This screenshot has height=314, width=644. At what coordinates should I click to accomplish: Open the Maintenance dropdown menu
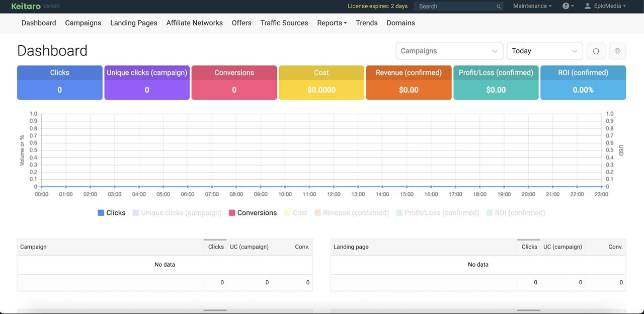[532, 6]
